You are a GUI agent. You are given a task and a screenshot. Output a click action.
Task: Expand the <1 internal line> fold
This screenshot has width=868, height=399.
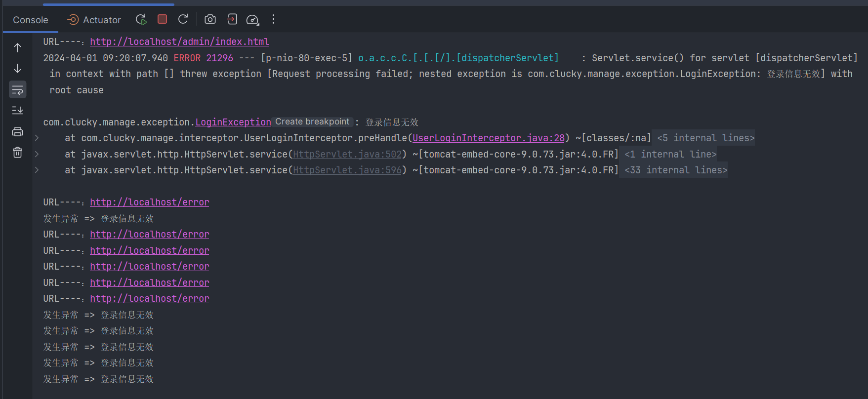(x=670, y=155)
